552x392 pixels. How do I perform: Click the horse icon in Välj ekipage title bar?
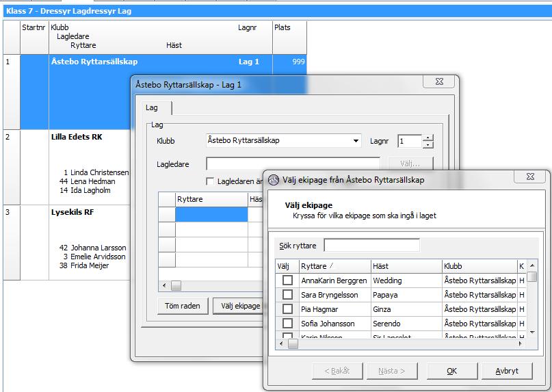pos(274,180)
